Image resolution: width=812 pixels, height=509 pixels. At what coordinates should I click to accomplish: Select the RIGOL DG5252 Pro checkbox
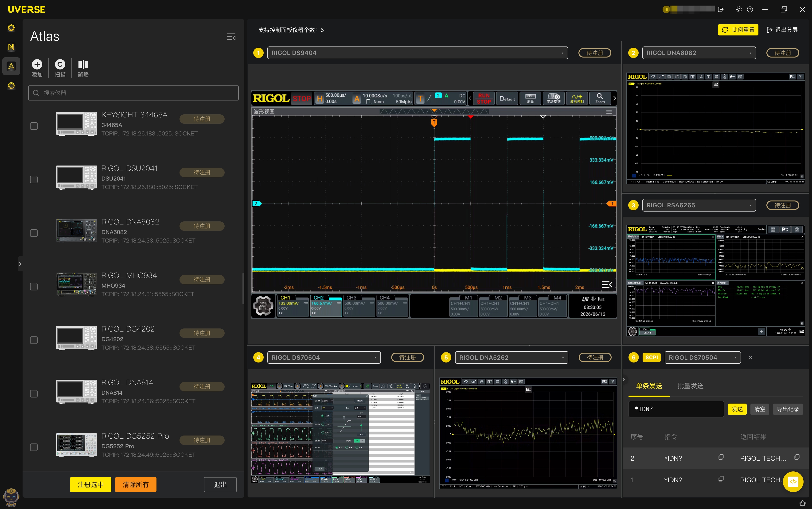tap(34, 447)
